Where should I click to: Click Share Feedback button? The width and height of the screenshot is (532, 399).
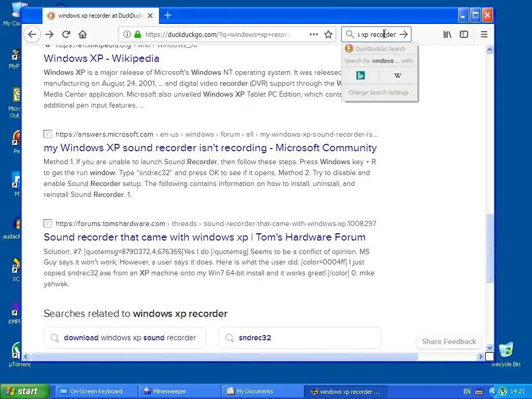click(449, 342)
